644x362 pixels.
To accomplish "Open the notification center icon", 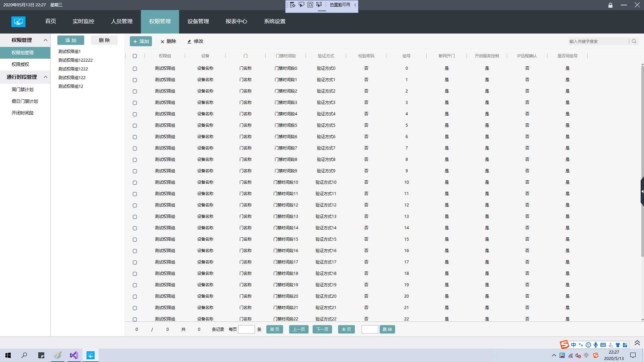I will (x=633, y=355).
